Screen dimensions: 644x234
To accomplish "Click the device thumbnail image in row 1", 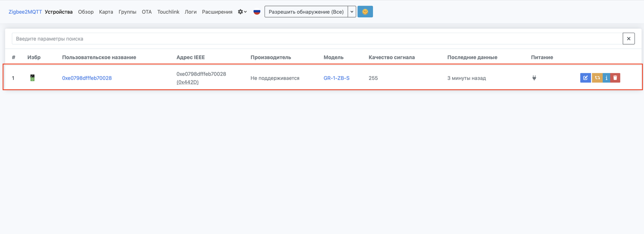I will point(33,78).
